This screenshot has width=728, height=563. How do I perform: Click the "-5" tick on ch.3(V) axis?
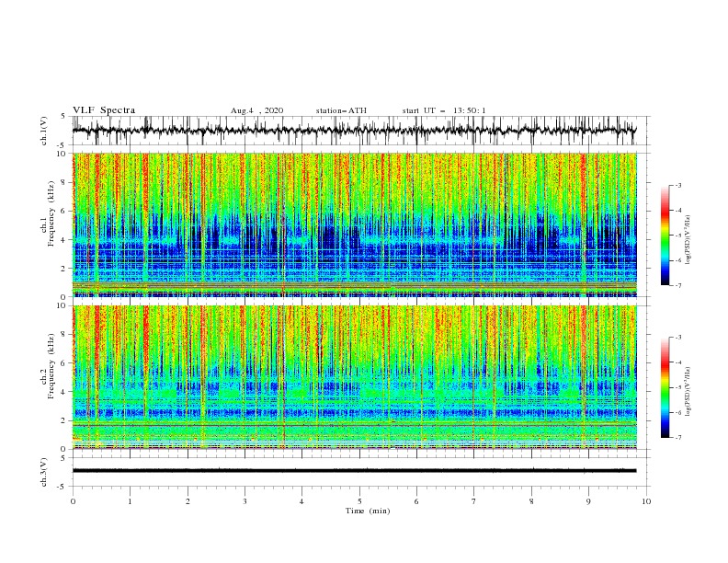[x=63, y=487]
